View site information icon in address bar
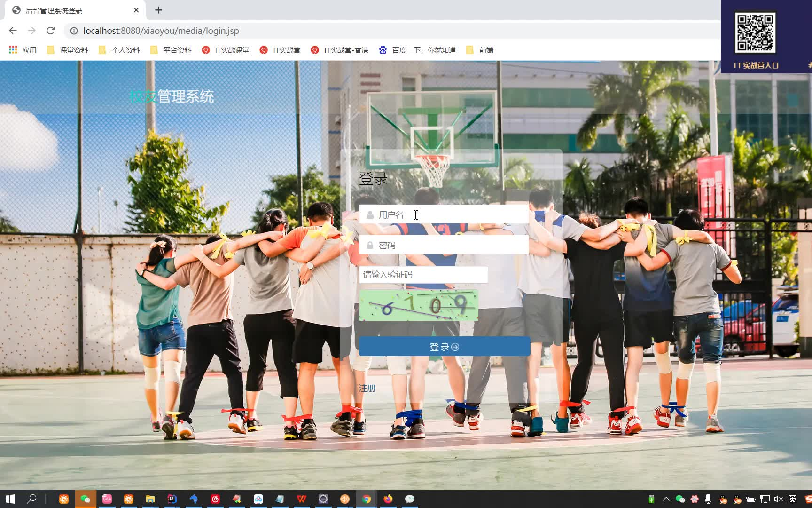The height and width of the screenshot is (508, 812). [x=74, y=31]
